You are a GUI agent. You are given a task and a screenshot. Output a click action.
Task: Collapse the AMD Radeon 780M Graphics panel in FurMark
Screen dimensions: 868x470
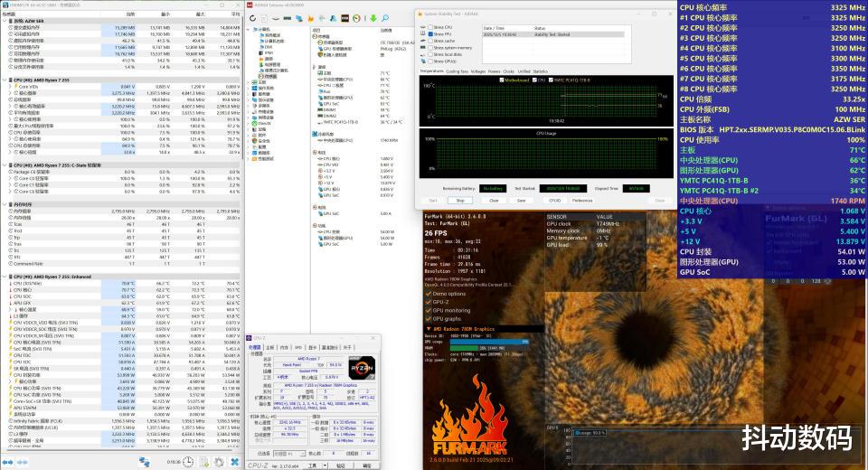429,328
